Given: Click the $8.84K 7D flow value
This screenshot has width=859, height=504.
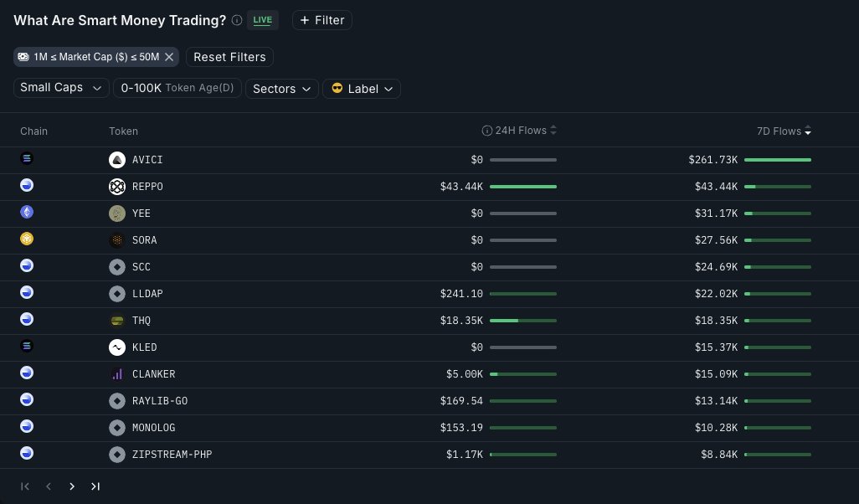Looking at the screenshot, I should tap(719, 455).
